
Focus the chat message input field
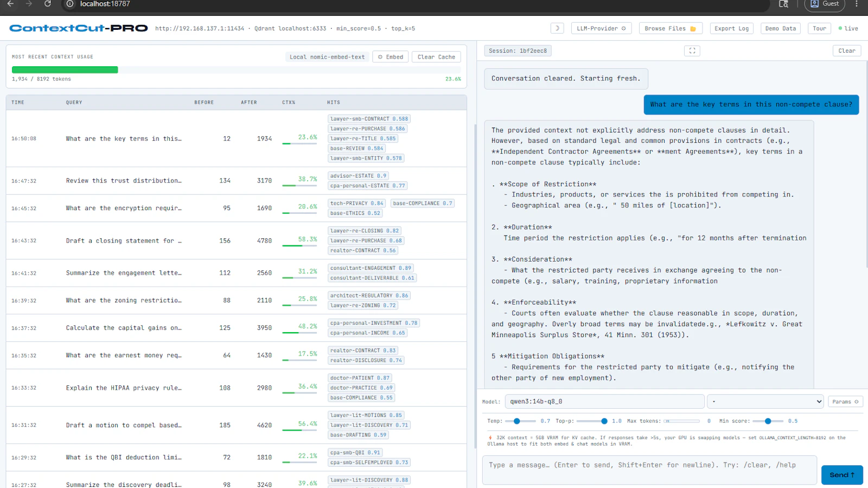pos(649,470)
